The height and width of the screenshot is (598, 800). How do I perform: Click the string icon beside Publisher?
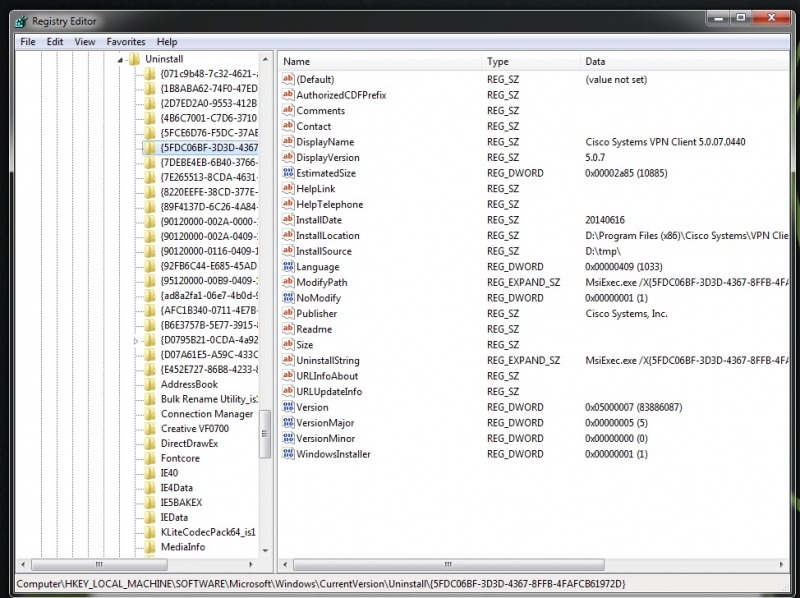tap(288, 313)
